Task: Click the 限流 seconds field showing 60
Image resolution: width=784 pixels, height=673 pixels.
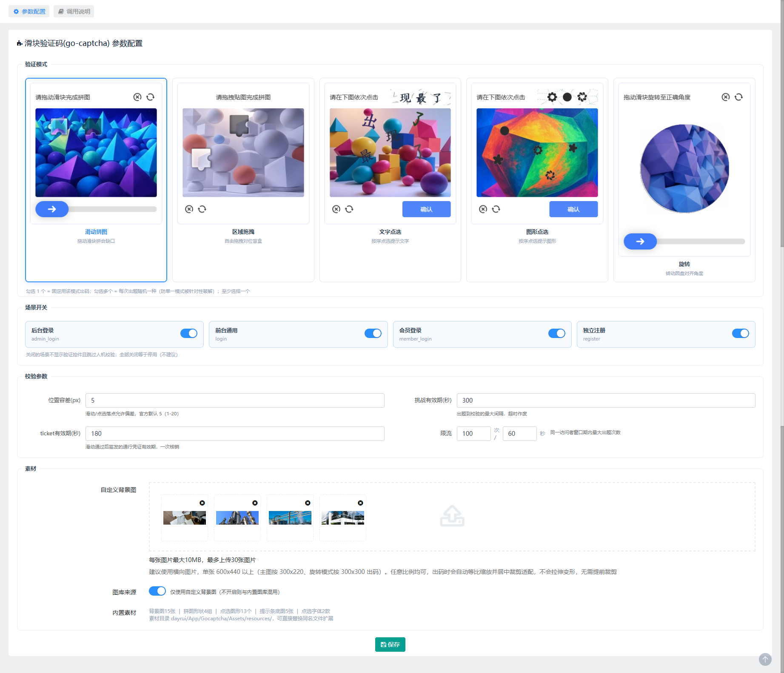Action: click(519, 434)
